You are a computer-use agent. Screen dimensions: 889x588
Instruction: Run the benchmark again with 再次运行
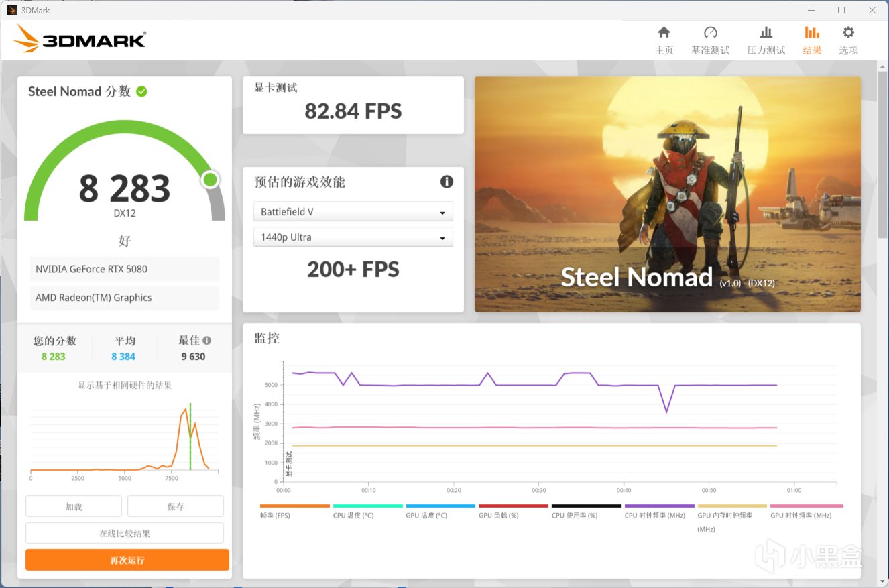pyautogui.click(x=127, y=560)
